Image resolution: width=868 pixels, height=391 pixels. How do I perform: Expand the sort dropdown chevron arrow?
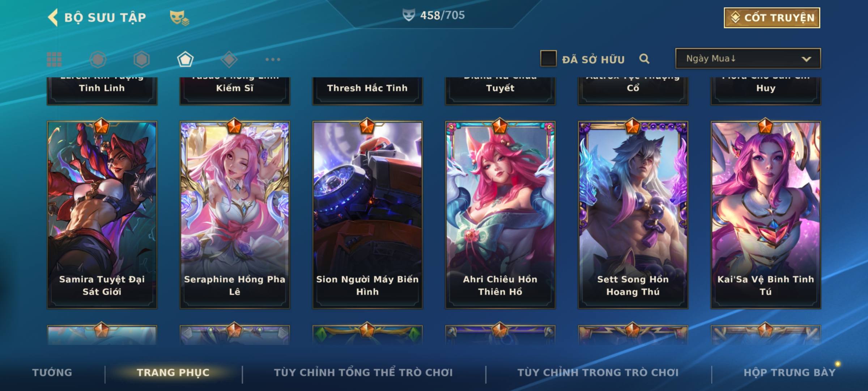806,59
